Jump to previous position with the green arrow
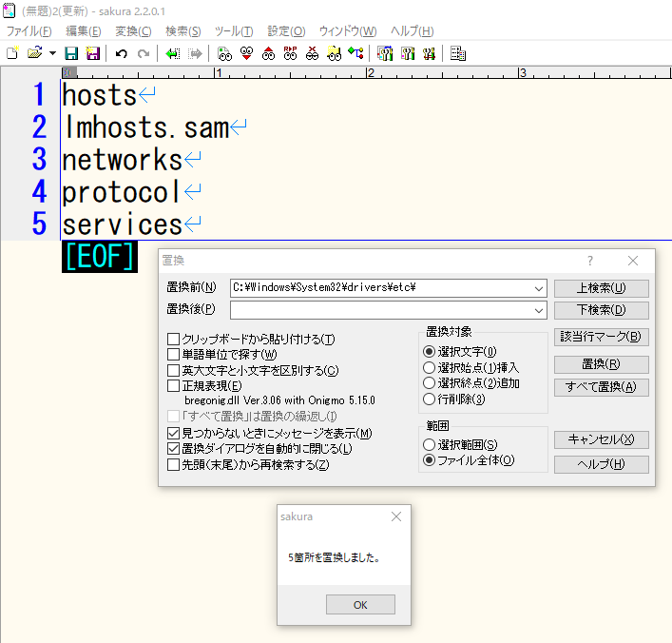 click(173, 53)
